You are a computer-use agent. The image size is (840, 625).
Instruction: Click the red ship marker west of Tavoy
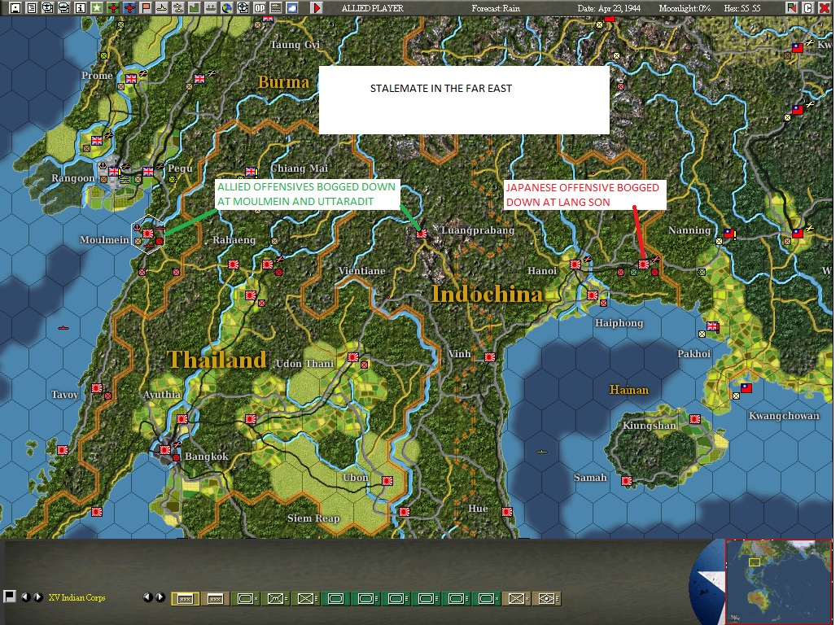pyautogui.click(x=63, y=327)
